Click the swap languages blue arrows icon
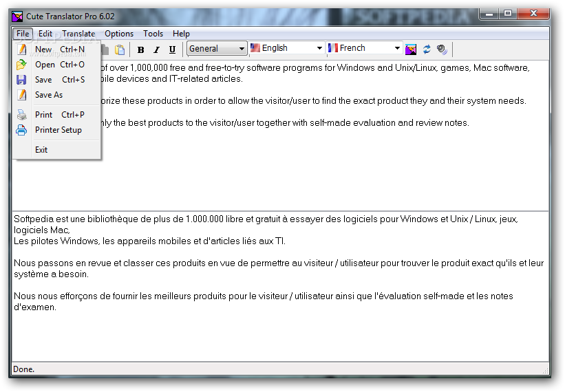This screenshot has height=392, width=565. (x=427, y=50)
